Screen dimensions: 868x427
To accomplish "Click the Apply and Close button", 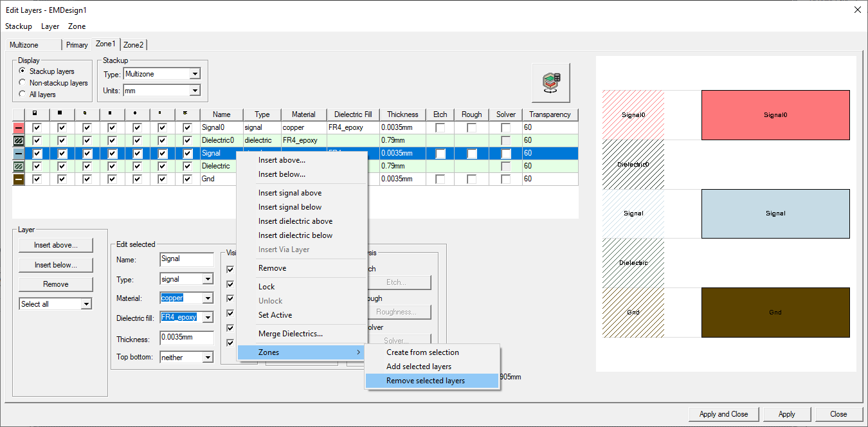I will coord(723,413).
